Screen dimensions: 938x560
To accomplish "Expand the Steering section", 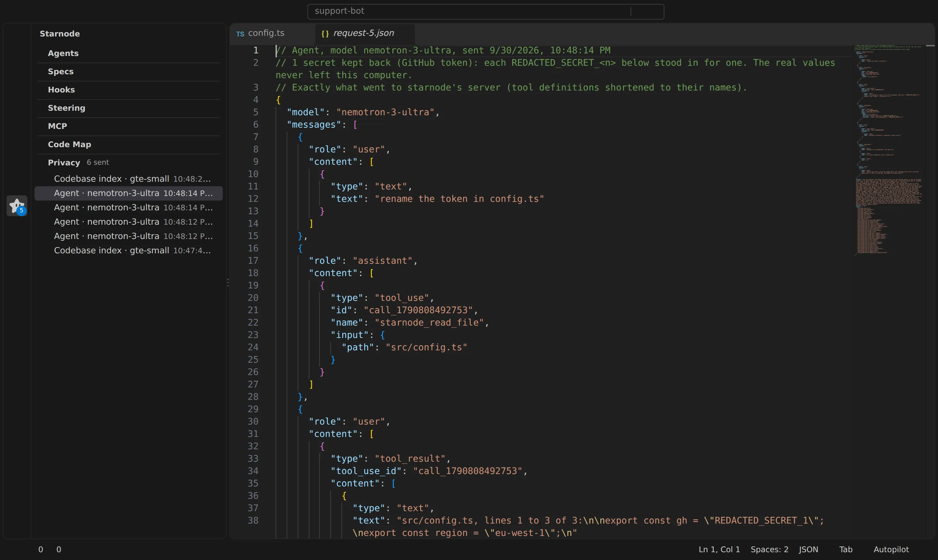I will pos(128,108).
